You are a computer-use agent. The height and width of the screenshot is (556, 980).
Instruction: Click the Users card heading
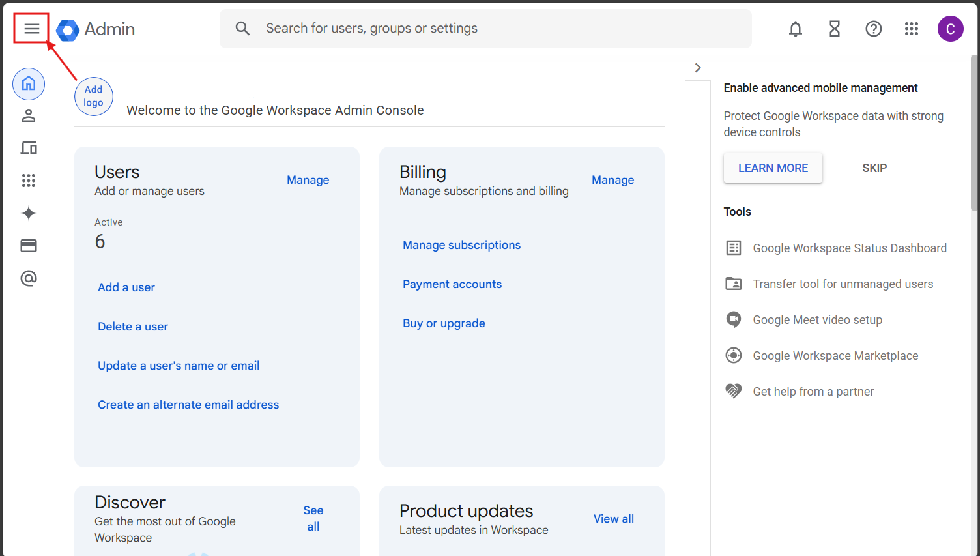coord(117,172)
